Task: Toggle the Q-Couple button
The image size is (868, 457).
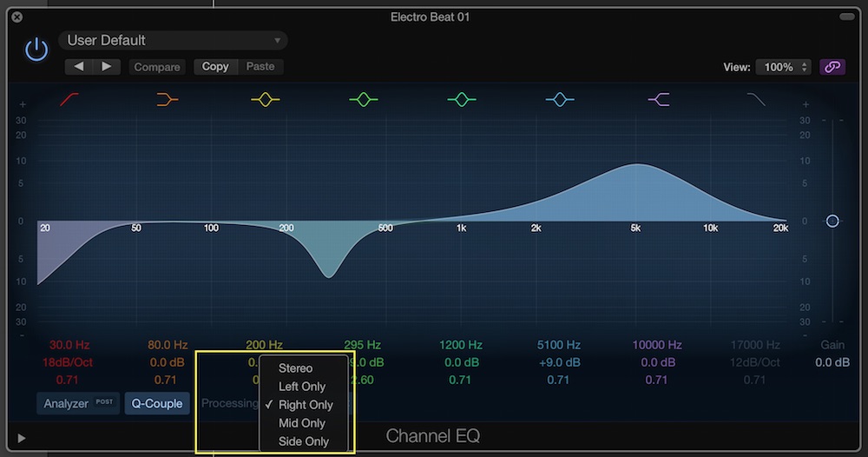Action: coord(156,403)
